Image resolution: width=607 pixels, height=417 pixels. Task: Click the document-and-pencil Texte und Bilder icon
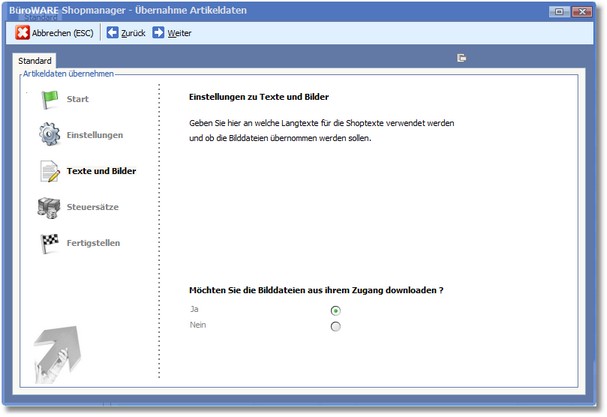[x=50, y=171]
